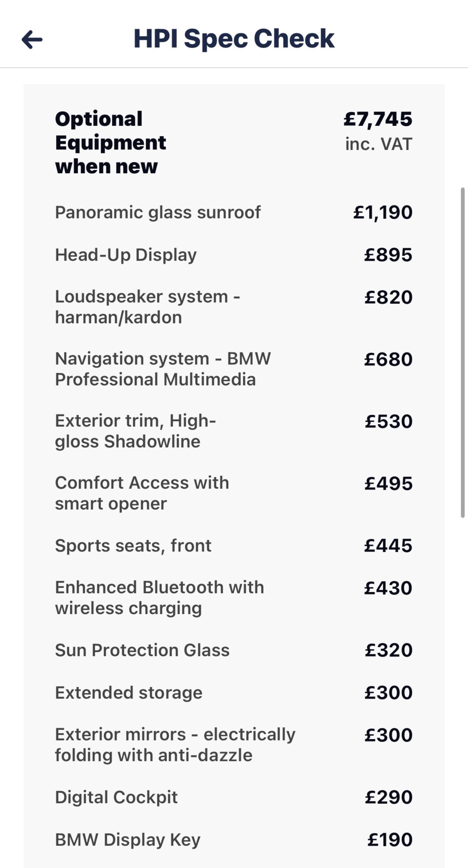Click the HPI Spec Check title
Image resolution: width=468 pixels, height=868 pixels.
pyautogui.click(x=234, y=39)
